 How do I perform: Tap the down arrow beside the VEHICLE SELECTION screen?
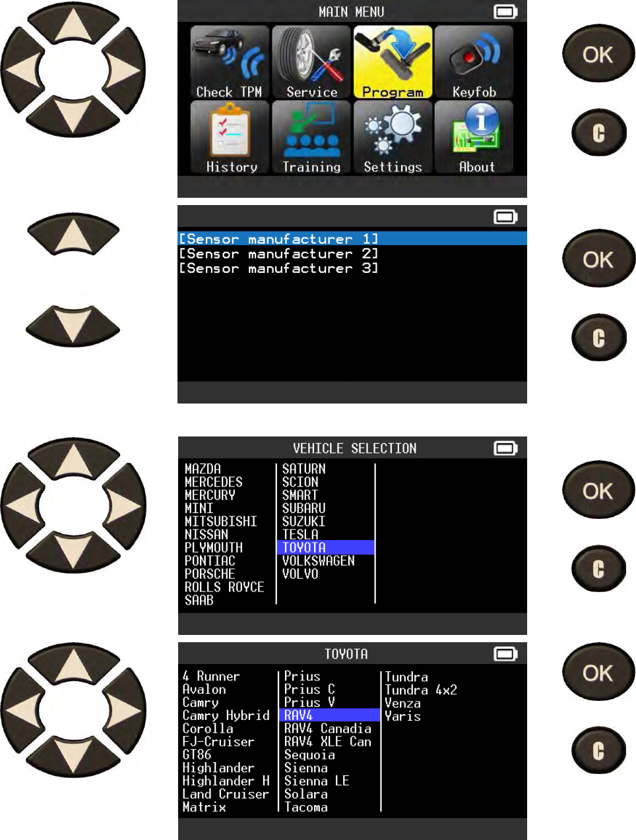pos(73,553)
